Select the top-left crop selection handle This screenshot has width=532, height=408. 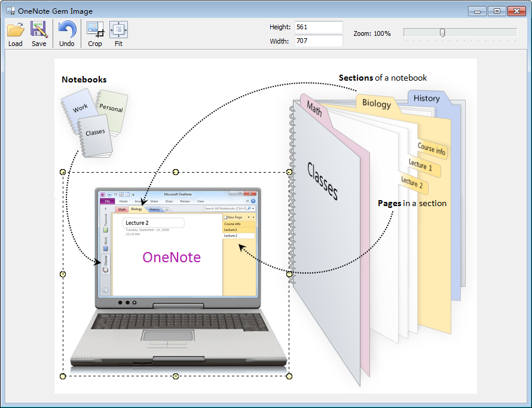pos(63,172)
